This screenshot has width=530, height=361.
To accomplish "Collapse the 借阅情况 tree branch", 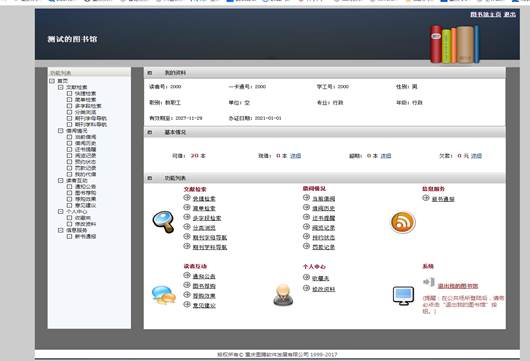I will click(61, 130).
